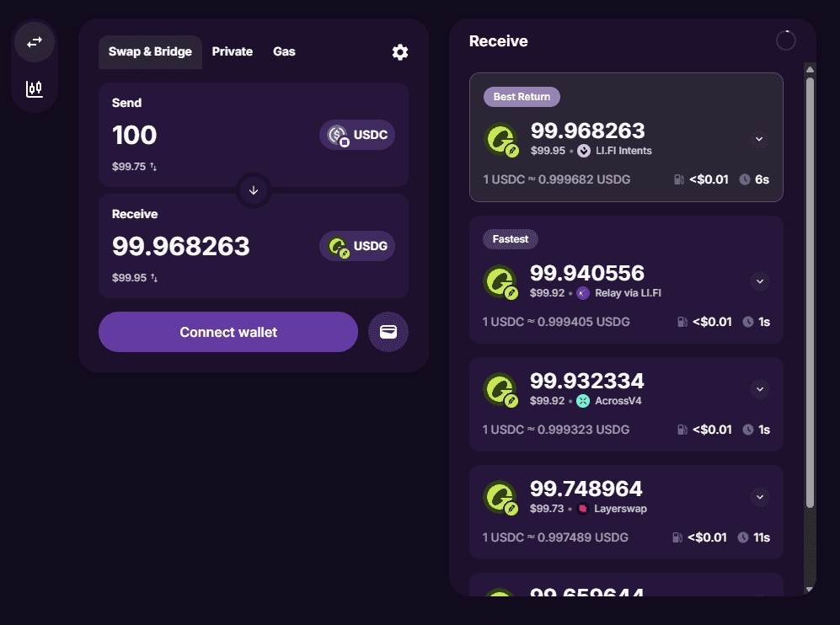Click clock icon in AcrossV4 route
Image resolution: width=840 pixels, height=625 pixels.
[x=748, y=430]
